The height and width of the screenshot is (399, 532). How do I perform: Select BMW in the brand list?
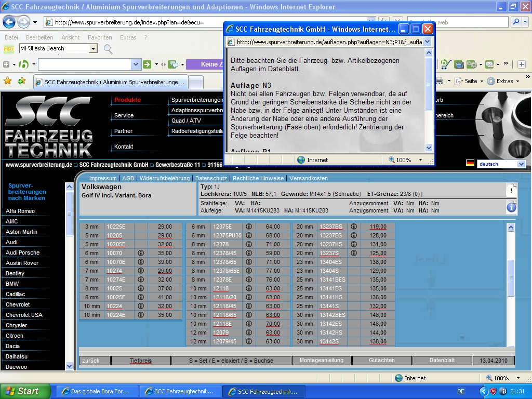[12, 284]
